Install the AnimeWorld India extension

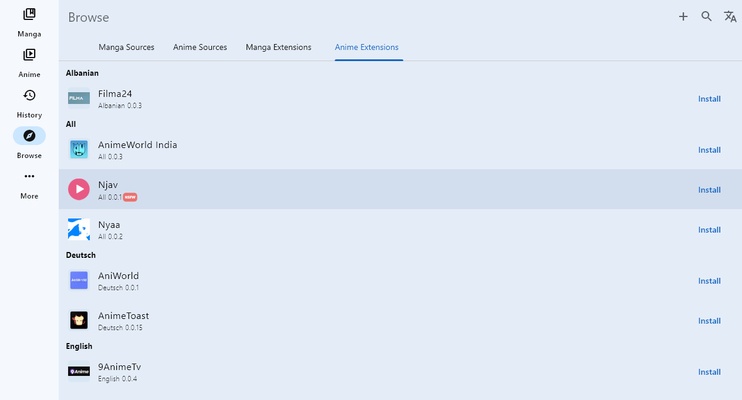(x=709, y=150)
